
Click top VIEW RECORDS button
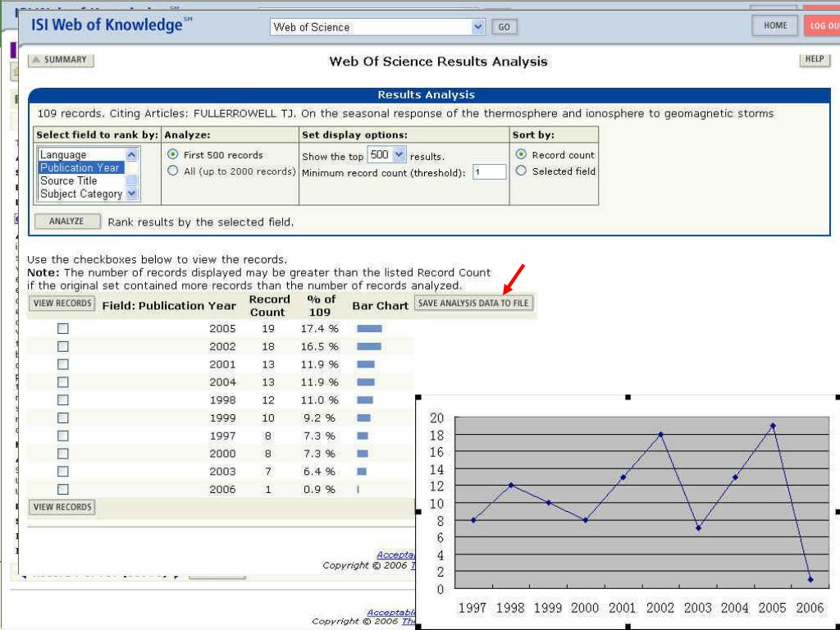coord(62,304)
